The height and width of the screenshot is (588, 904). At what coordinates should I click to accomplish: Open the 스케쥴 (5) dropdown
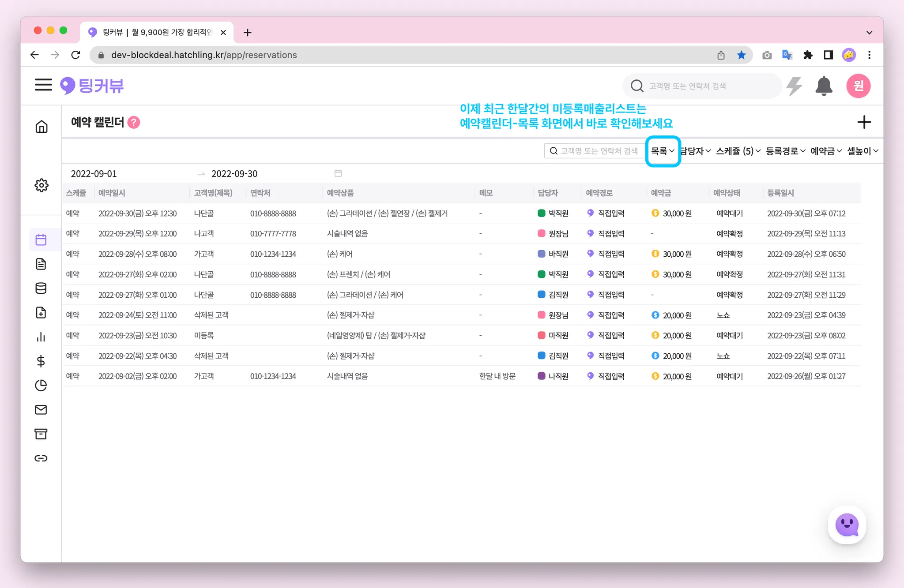(738, 151)
